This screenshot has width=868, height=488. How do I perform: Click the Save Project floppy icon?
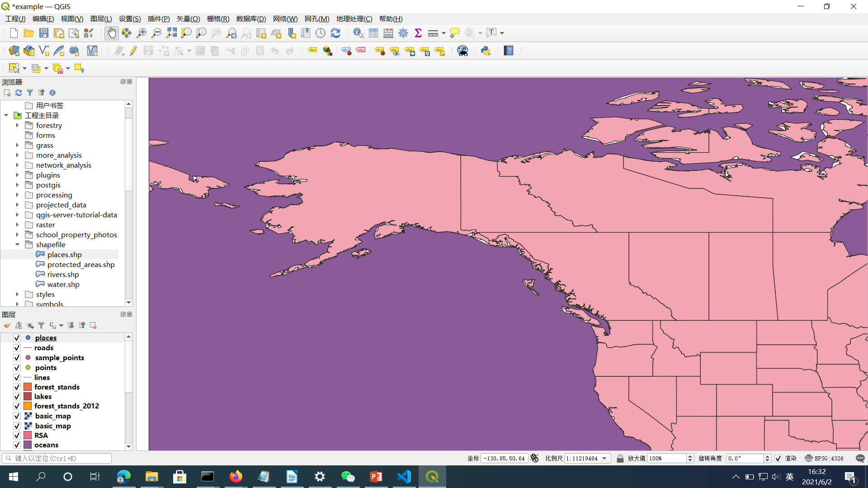pyautogui.click(x=44, y=33)
